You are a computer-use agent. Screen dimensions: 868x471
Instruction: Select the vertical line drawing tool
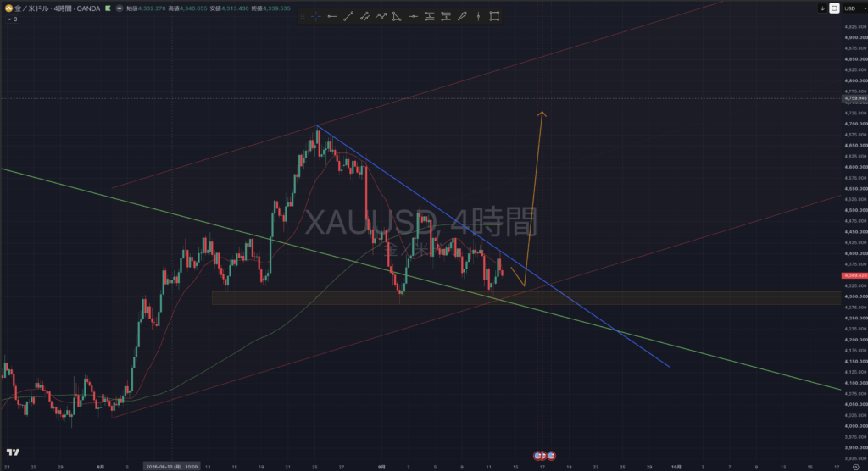[x=478, y=17]
